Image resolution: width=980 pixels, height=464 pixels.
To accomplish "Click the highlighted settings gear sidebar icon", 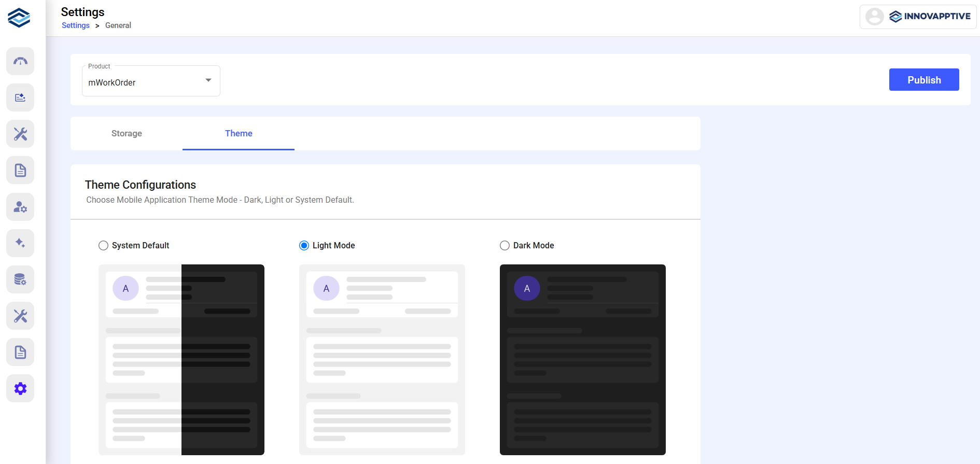I will click(x=20, y=388).
